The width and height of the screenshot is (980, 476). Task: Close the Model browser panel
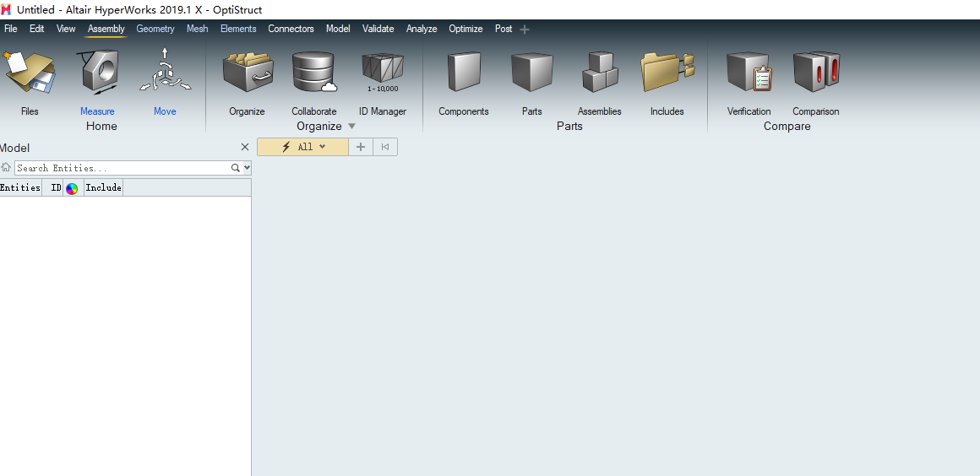[x=245, y=147]
